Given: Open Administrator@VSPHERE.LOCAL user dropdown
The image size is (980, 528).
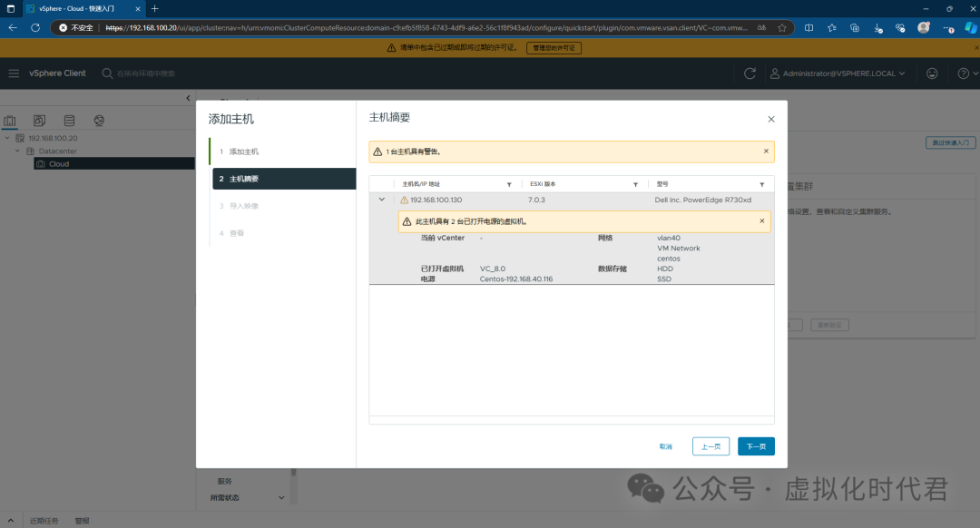Looking at the screenshot, I should click(838, 73).
